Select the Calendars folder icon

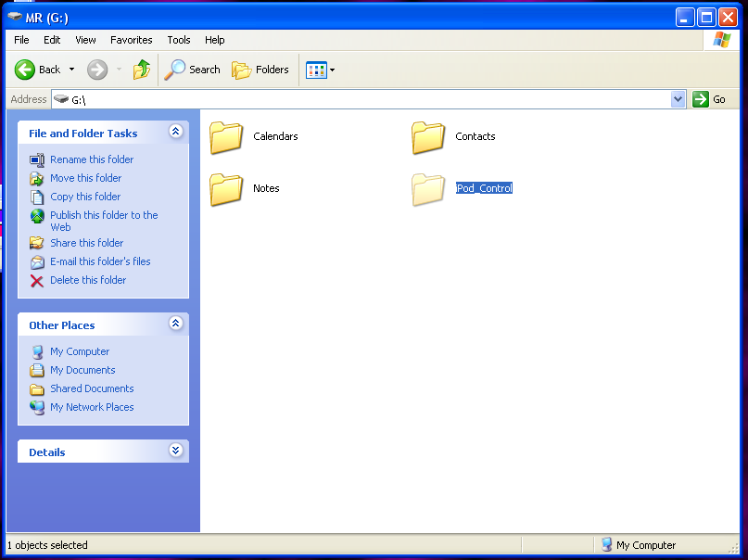[226, 137]
